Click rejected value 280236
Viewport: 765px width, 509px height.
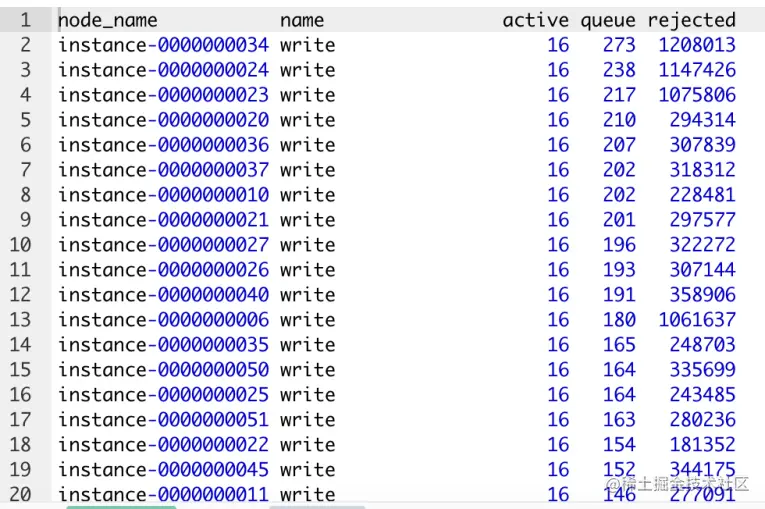(703, 420)
